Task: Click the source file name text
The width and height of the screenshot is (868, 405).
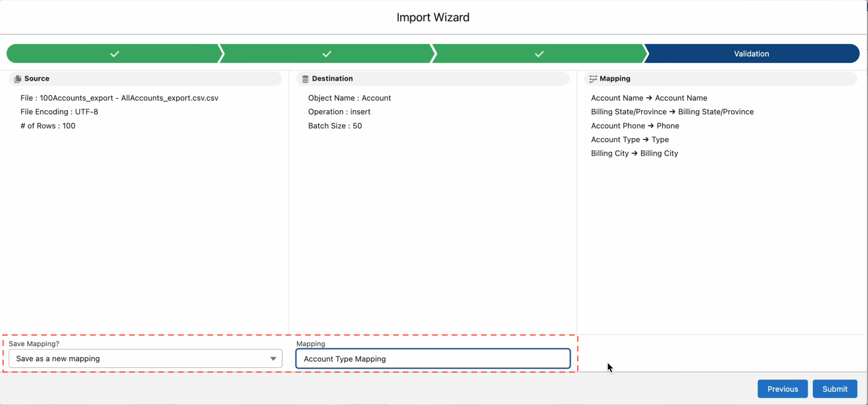Action: click(119, 98)
